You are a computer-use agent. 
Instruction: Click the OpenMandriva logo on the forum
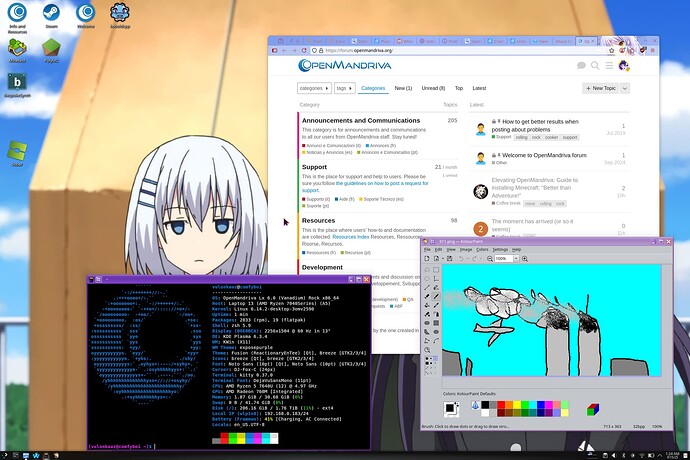[x=345, y=66]
